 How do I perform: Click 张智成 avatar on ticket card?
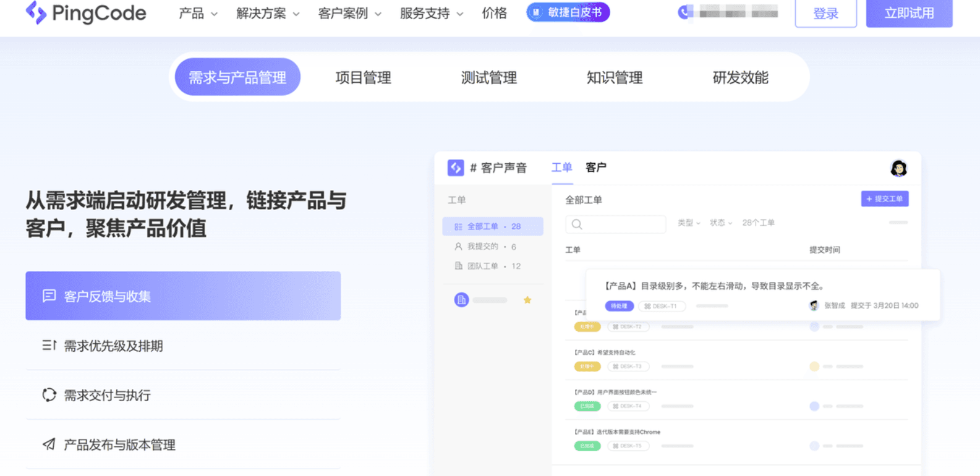[x=814, y=305]
